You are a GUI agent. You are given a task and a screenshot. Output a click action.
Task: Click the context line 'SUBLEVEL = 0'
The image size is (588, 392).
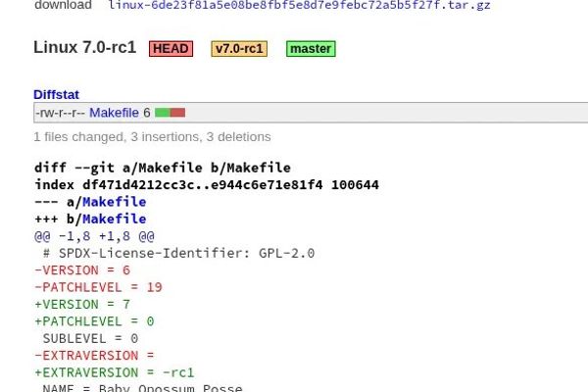tap(90, 338)
